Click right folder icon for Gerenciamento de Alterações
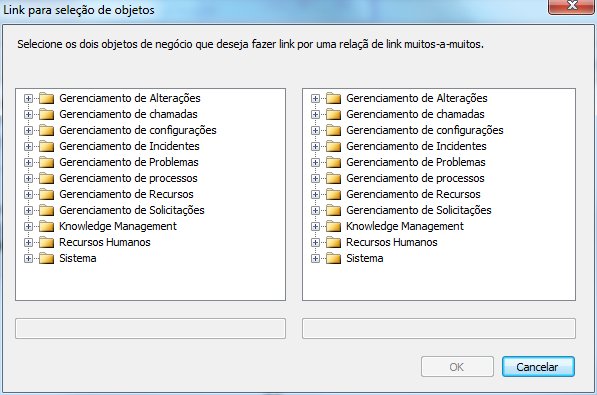The image size is (597, 395). 334,98
